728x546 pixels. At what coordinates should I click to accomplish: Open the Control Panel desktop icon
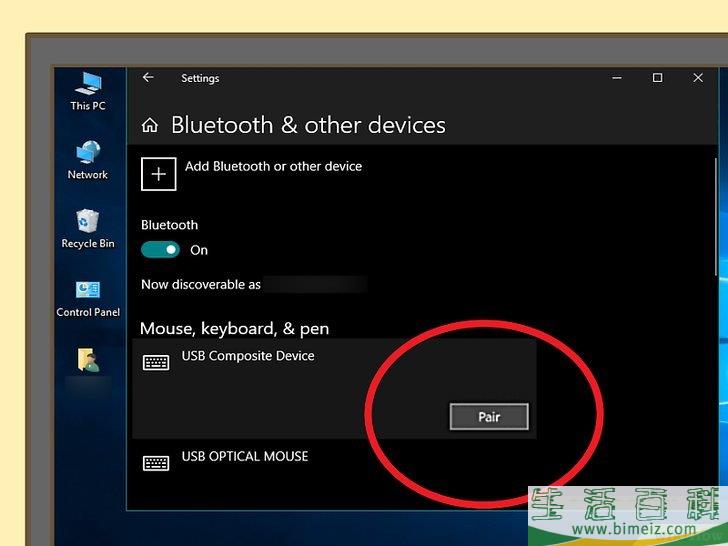pos(88,299)
